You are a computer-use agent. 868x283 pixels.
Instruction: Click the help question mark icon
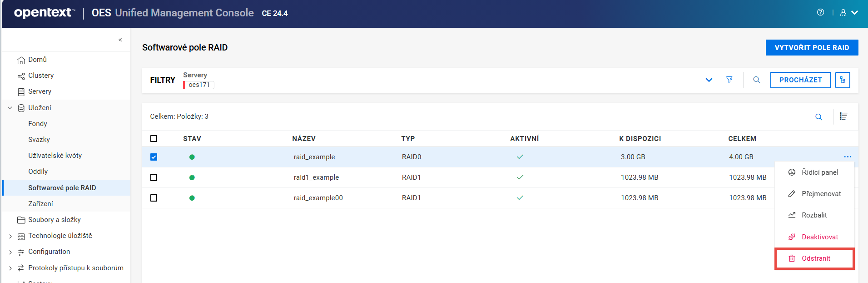(x=820, y=13)
